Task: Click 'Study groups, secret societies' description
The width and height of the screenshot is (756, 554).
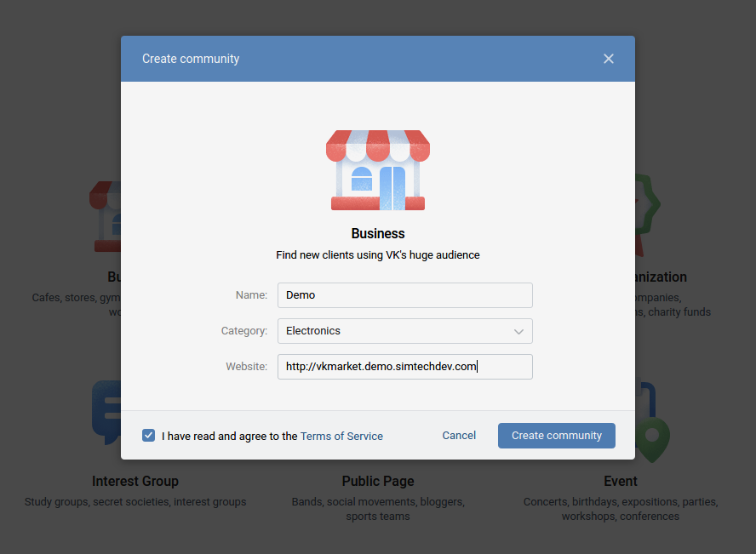Action: pos(135,502)
